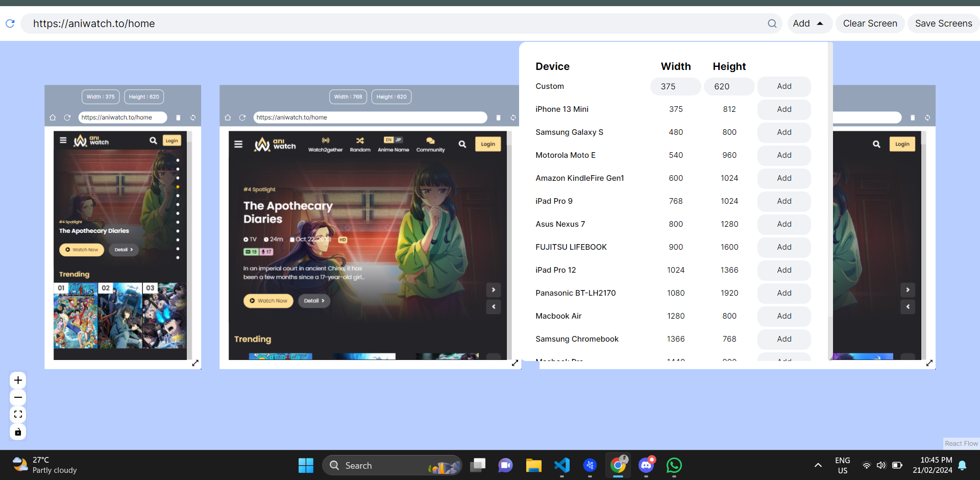Viewport: 980px width, 480px height.
Task: Click Random shuffle icon in 768 preview
Action: tap(360, 145)
